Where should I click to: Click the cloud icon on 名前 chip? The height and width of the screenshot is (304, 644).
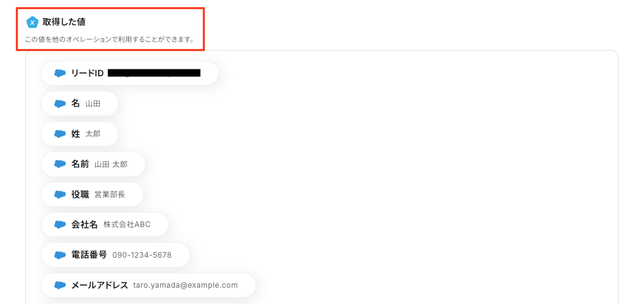pos(60,164)
